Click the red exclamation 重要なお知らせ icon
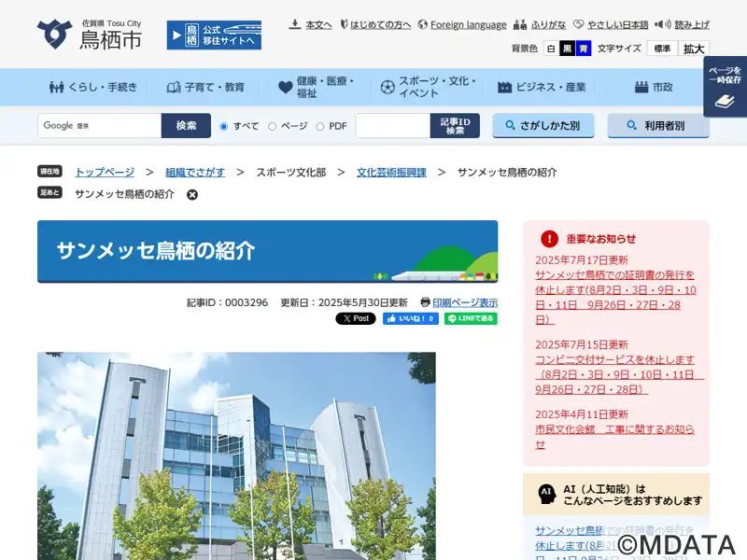Screen dimensions: 747x560 [549, 239]
